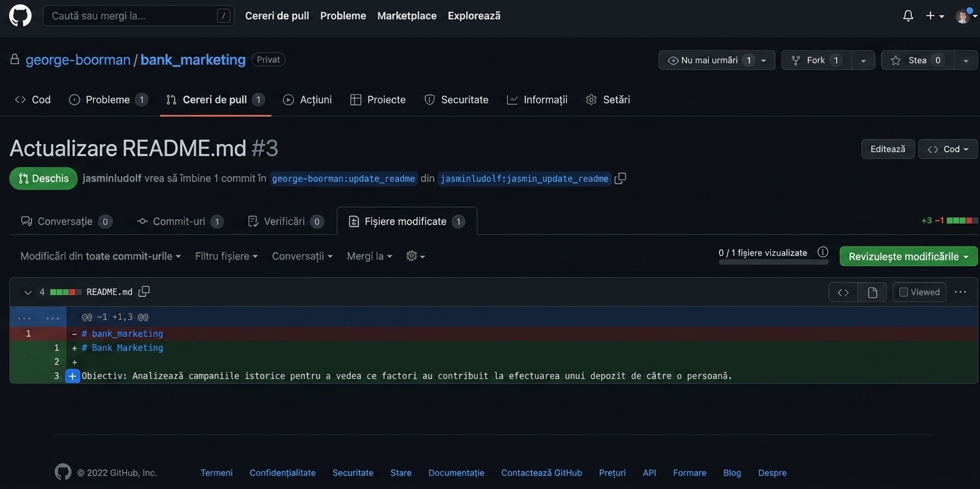Viewport: 980px width, 489px height.
Task: Open the plus create-new menu
Action: tap(935, 16)
